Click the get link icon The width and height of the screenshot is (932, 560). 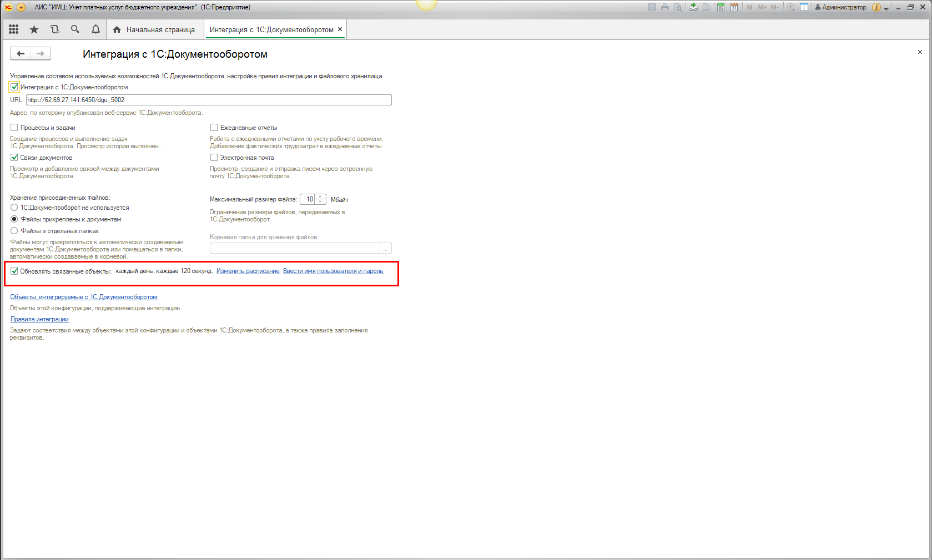point(693,7)
